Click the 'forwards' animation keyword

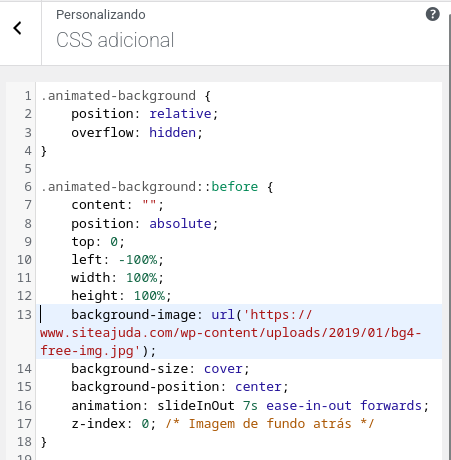click(x=391, y=405)
